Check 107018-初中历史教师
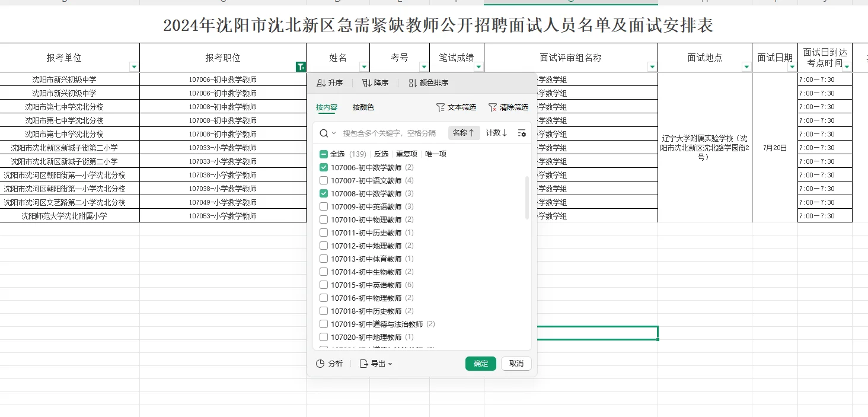Viewport: 868px width, 417px height. 324,311
